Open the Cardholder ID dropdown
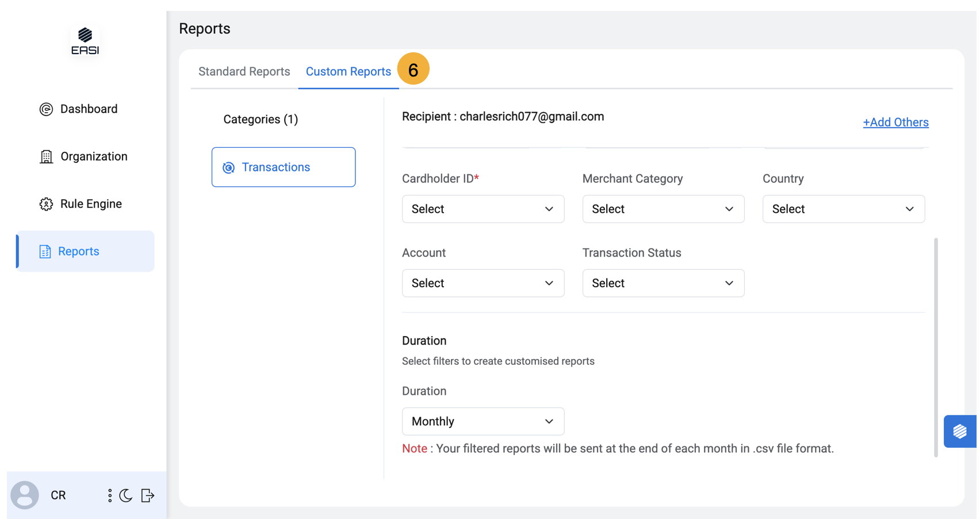 [483, 209]
